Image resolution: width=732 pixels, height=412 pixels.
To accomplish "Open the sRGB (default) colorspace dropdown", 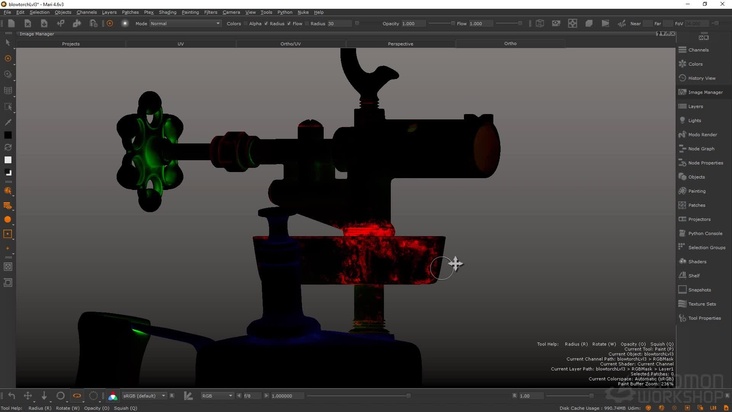I will 144,396.
